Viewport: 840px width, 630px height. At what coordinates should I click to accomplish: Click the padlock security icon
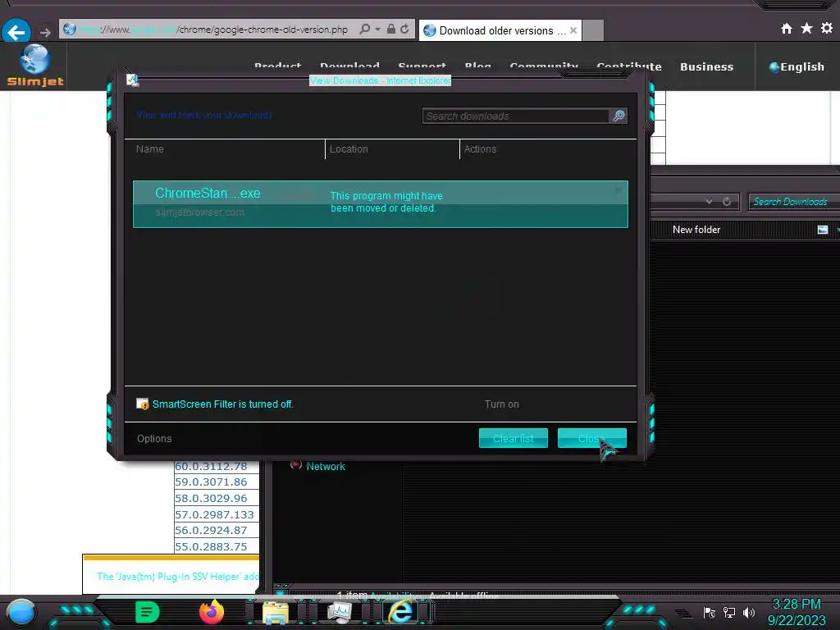click(x=391, y=29)
